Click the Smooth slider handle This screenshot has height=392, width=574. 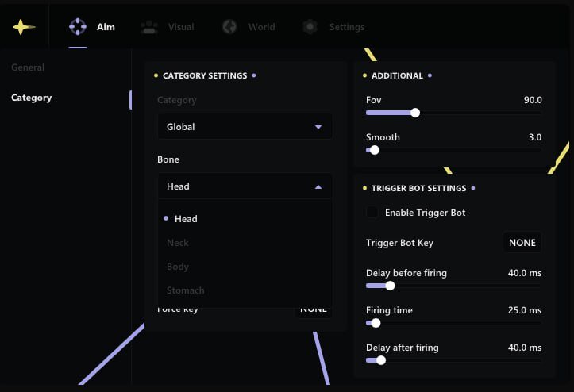(x=375, y=149)
